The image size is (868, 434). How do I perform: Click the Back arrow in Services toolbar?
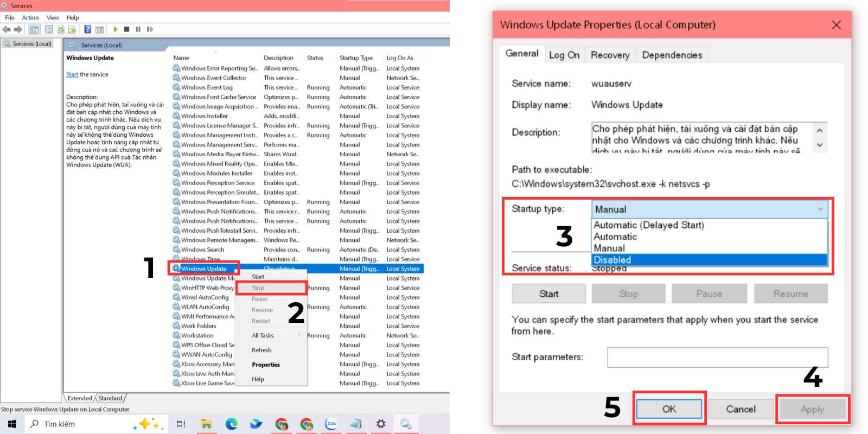(x=7, y=29)
